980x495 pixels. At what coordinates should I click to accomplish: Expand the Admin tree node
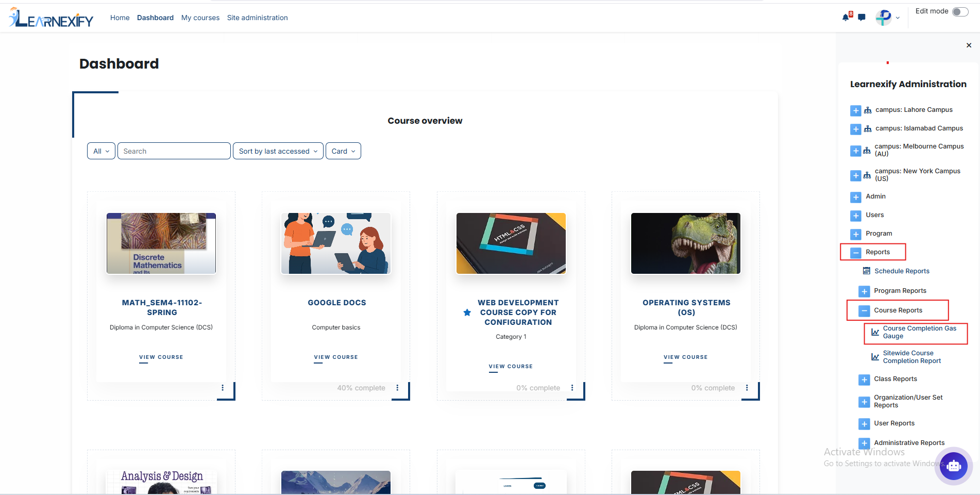(x=856, y=197)
